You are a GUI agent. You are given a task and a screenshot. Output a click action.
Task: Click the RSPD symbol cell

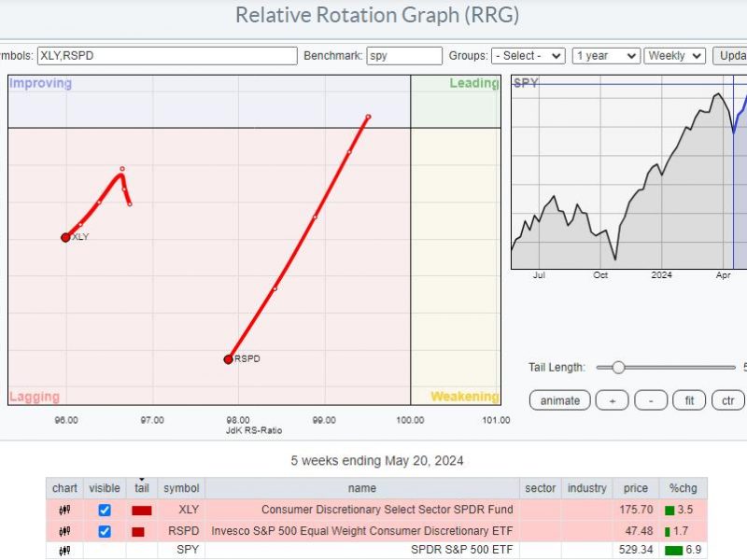[x=183, y=530]
